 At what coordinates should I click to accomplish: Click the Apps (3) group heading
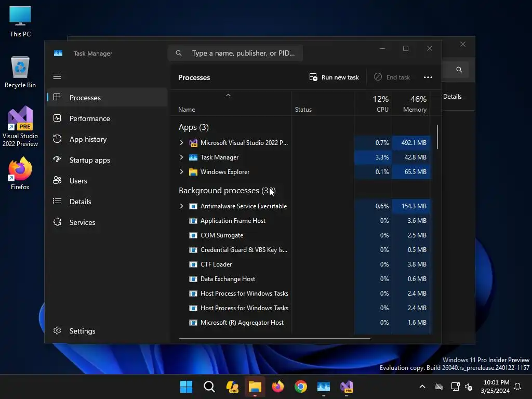tap(193, 127)
